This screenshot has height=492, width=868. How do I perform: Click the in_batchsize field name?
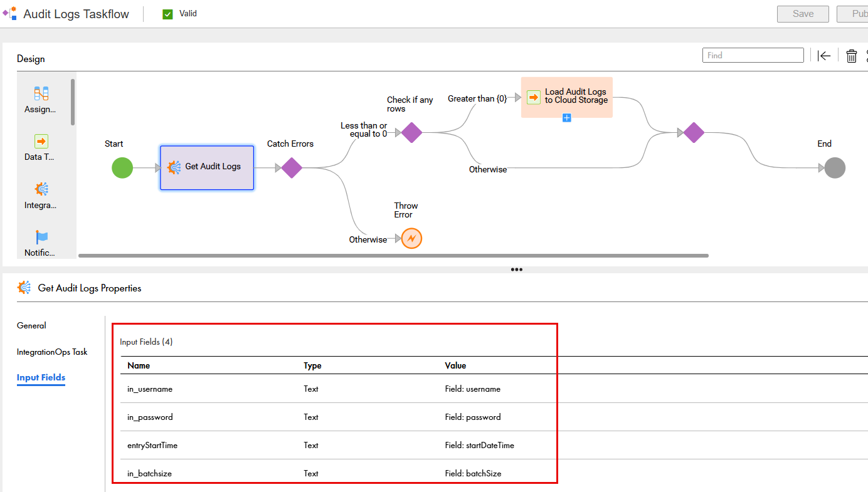[x=149, y=473]
